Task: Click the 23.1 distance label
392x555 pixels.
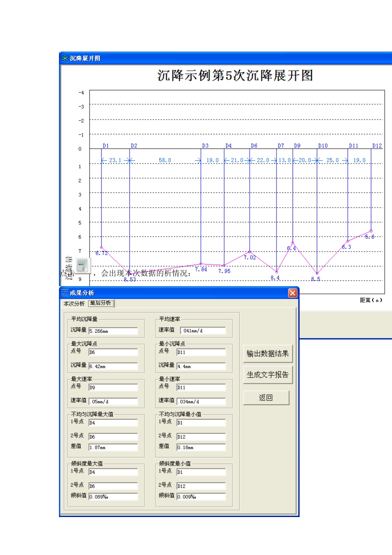Action: tap(115, 160)
